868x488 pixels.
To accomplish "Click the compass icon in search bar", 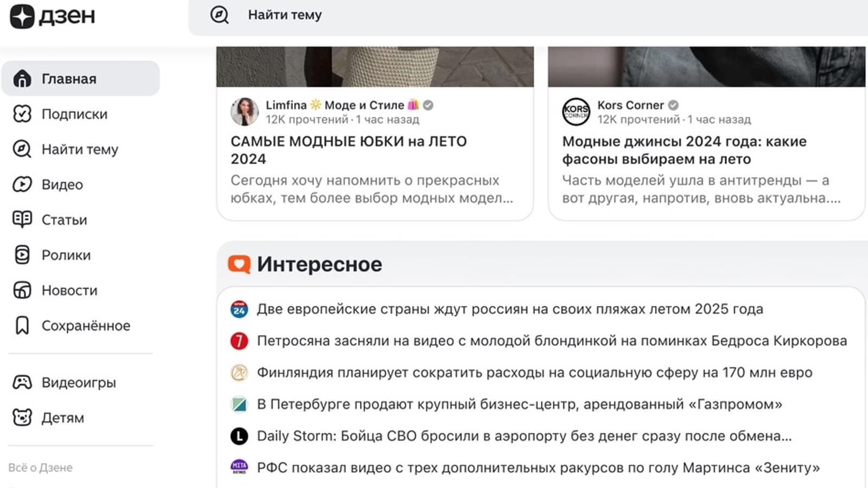I will (220, 15).
